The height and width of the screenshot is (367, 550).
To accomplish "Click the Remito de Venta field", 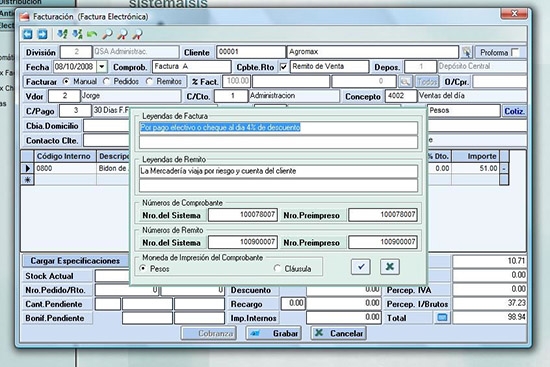I will click(330, 67).
